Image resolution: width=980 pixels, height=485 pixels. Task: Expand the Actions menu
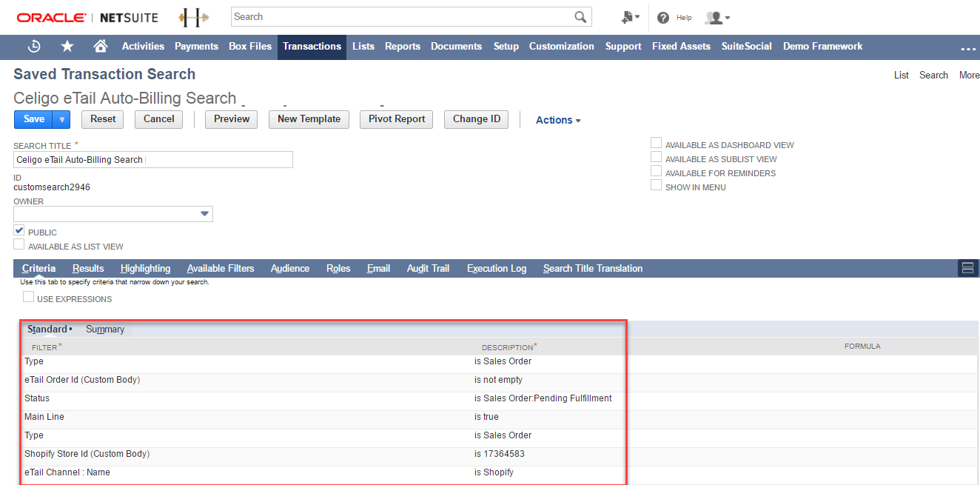558,120
